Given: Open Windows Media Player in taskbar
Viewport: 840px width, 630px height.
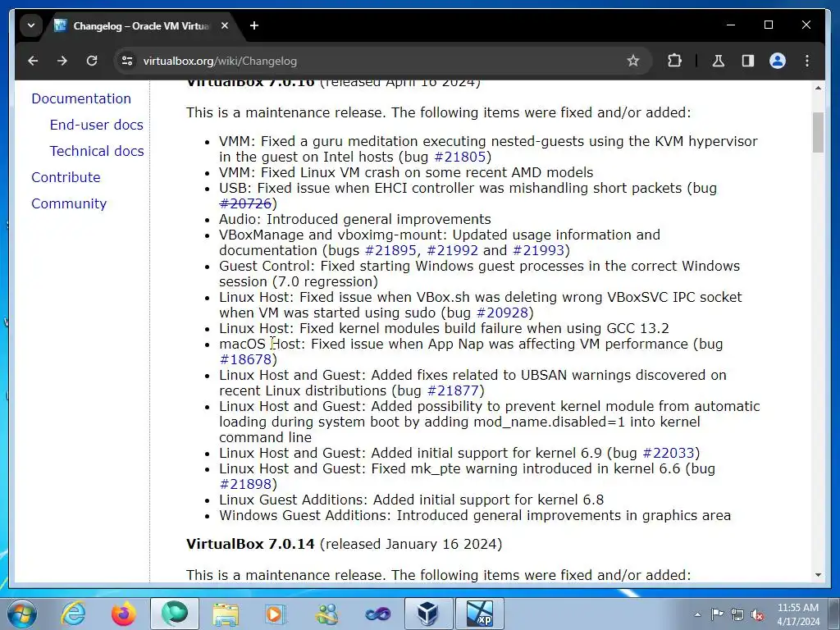Looking at the screenshot, I should pos(276,614).
